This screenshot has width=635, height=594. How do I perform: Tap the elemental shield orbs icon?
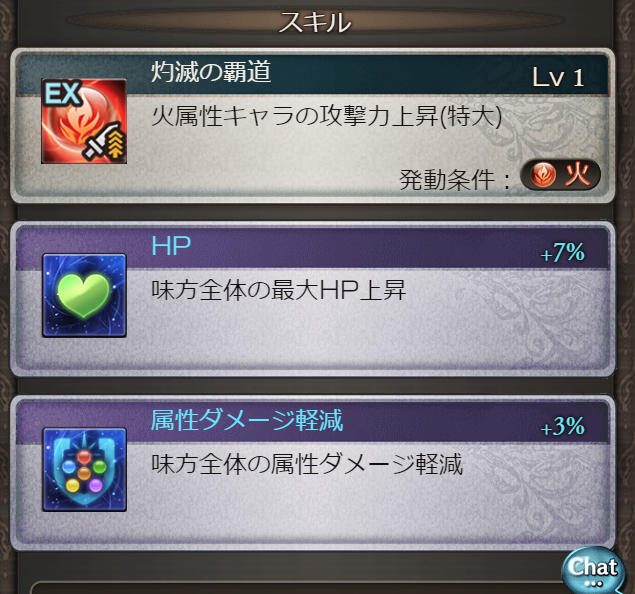(84, 469)
